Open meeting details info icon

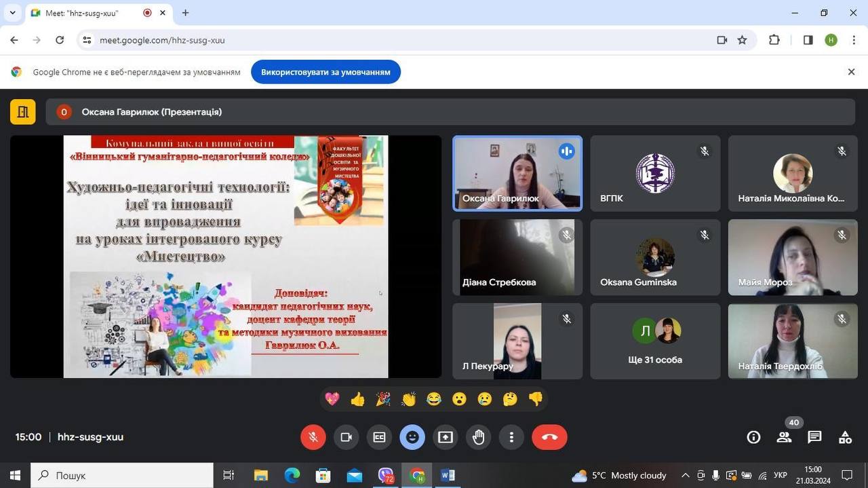coord(753,437)
